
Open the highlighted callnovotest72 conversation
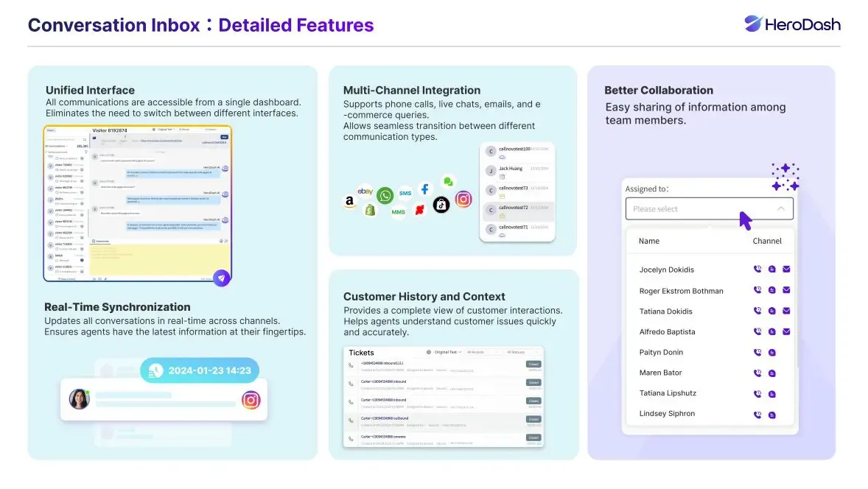click(x=517, y=211)
